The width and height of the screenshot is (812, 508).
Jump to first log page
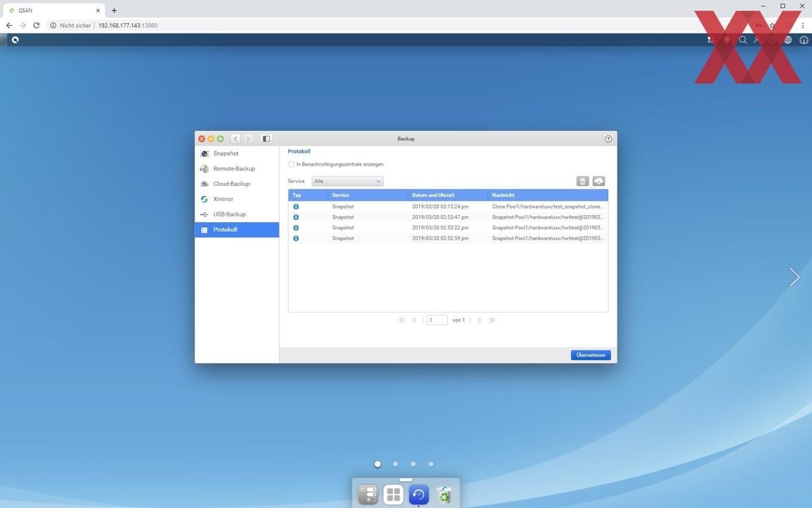tap(402, 320)
